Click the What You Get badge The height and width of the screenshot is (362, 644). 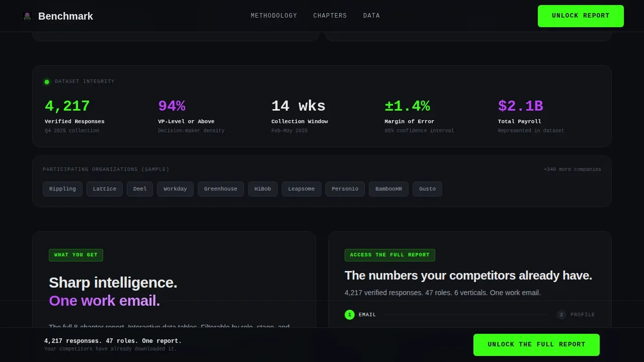click(76, 255)
